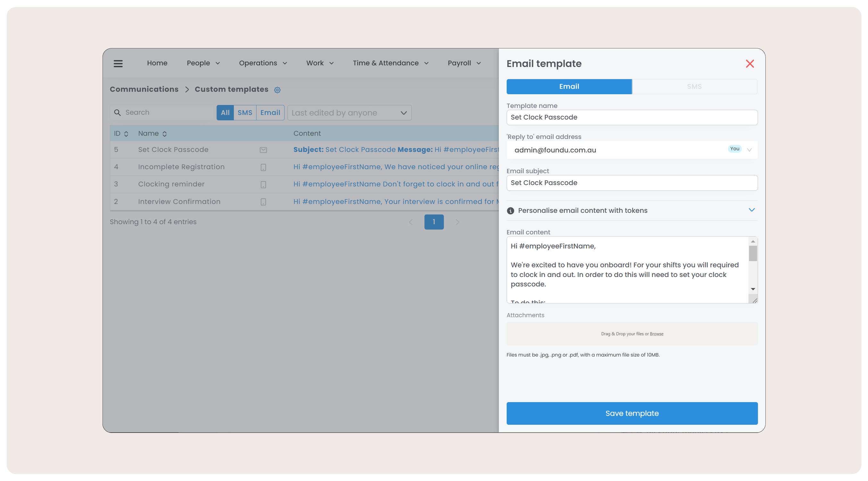The image size is (868, 481).
Task: Expand the Reply to email address dropdown
Action: [749, 150]
